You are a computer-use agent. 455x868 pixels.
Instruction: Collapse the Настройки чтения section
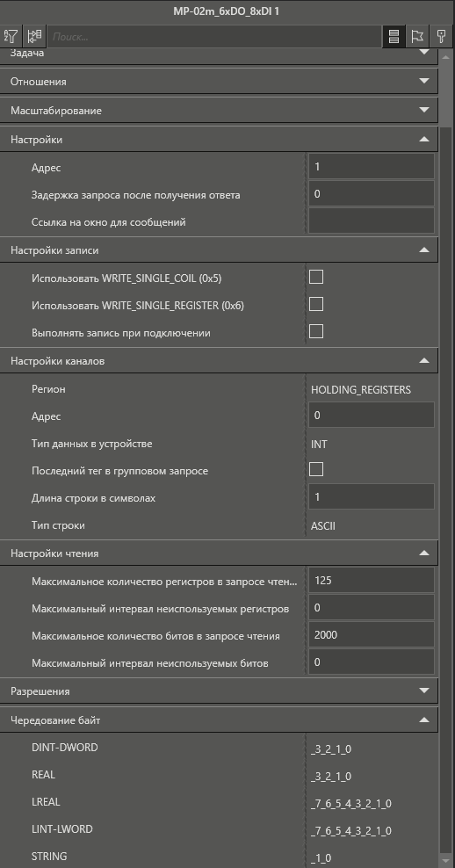tap(219, 553)
